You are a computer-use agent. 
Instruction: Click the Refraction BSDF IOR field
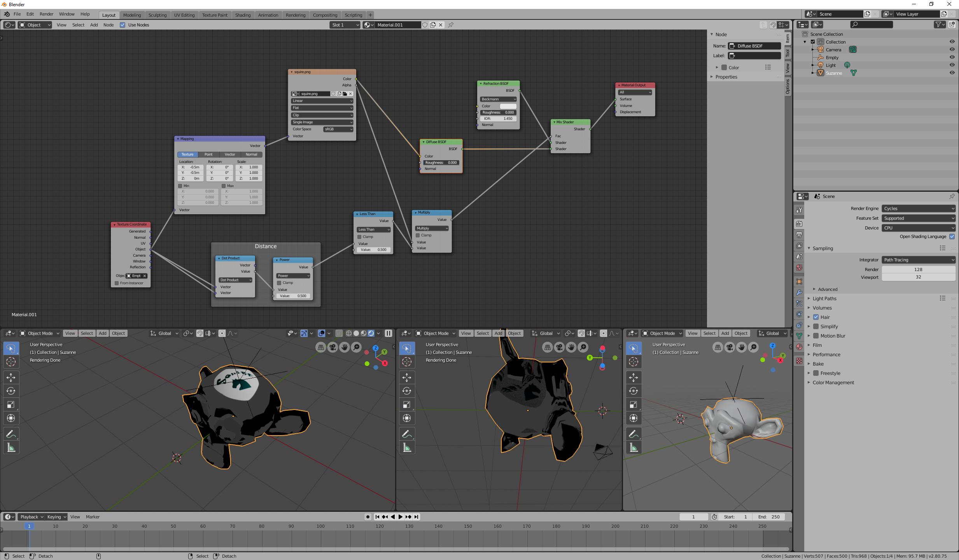click(498, 119)
